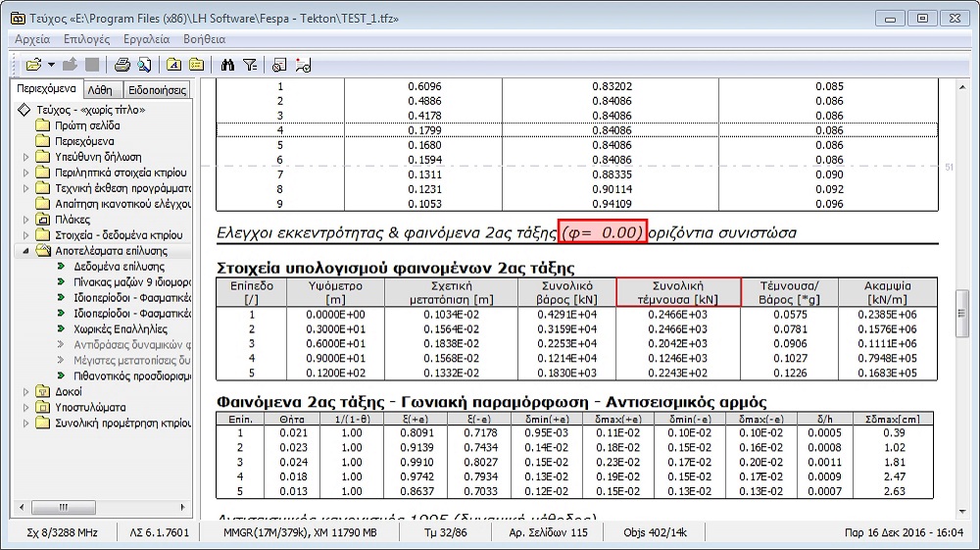
Task: Click the document scrollbar down arrow
Action: (962, 511)
